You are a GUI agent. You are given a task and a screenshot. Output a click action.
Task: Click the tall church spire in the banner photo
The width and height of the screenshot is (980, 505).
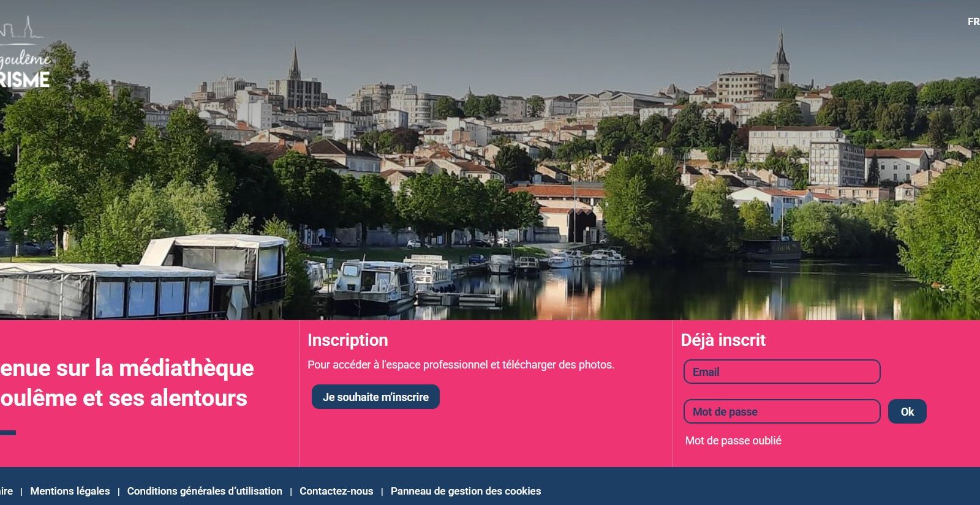click(x=780, y=58)
